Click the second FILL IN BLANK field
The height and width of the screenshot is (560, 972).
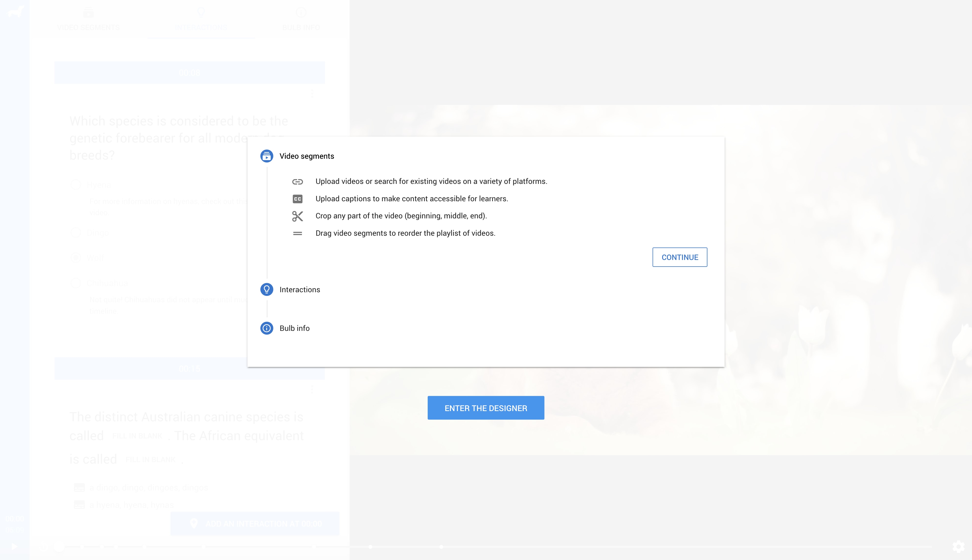point(151,459)
